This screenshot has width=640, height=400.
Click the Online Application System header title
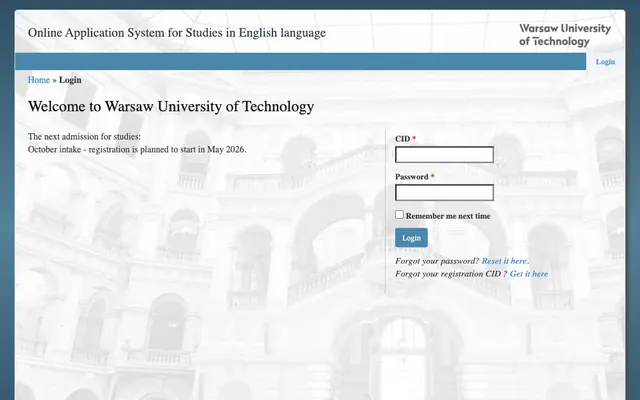coord(177,33)
